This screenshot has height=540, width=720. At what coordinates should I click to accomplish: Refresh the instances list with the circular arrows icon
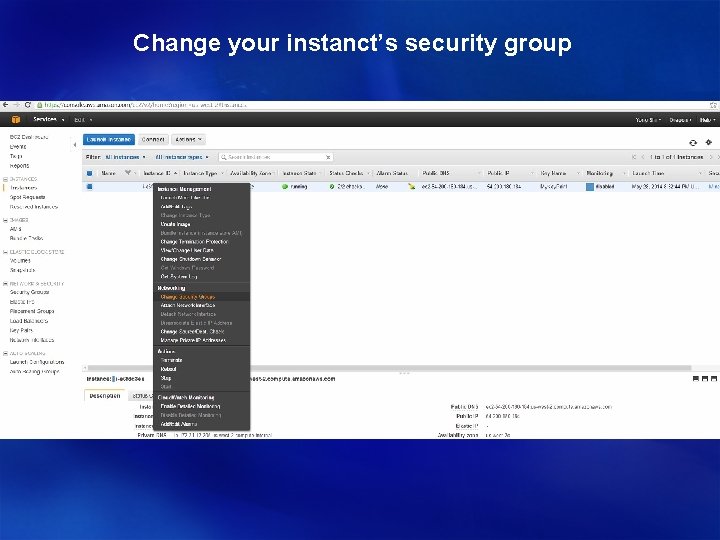pyautogui.click(x=693, y=143)
